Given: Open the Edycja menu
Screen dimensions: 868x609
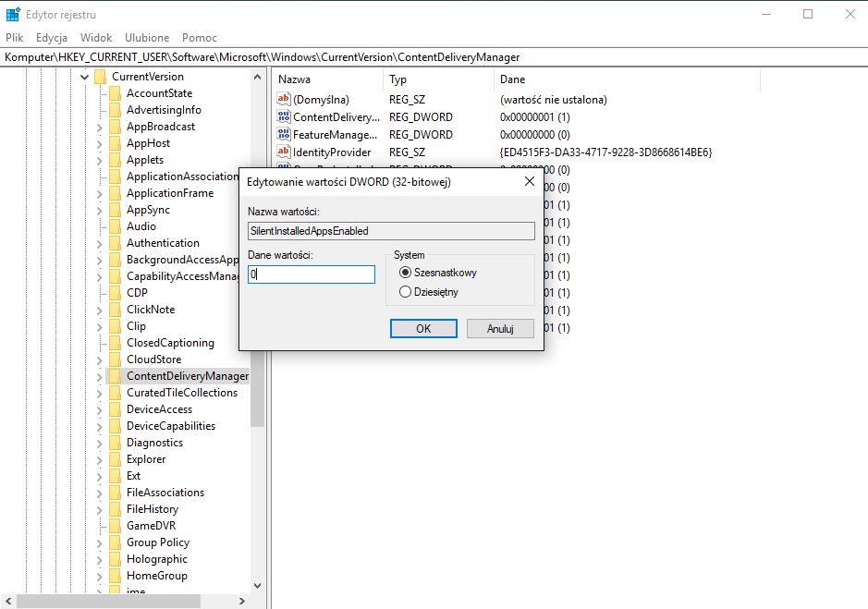Looking at the screenshot, I should point(52,38).
